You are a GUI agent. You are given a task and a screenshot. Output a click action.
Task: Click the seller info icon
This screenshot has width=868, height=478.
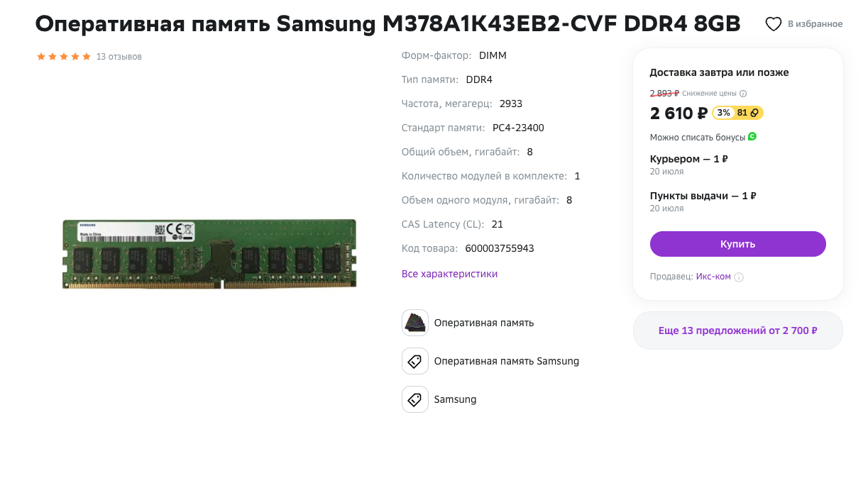coord(739,277)
